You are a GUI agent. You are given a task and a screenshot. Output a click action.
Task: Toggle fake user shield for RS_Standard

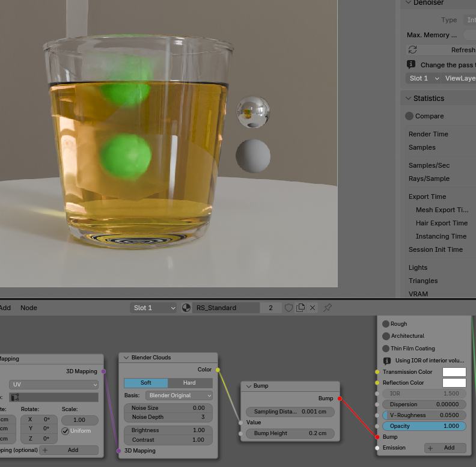click(x=288, y=308)
